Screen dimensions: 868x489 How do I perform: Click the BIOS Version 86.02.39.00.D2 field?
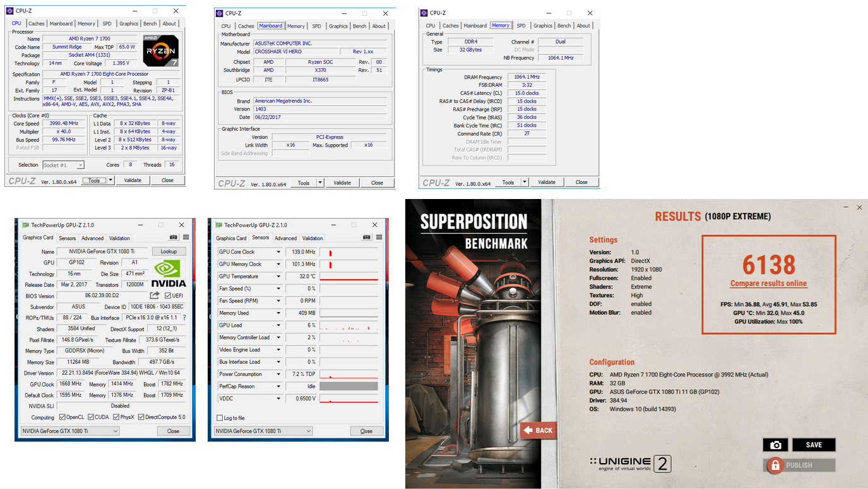coord(102,296)
